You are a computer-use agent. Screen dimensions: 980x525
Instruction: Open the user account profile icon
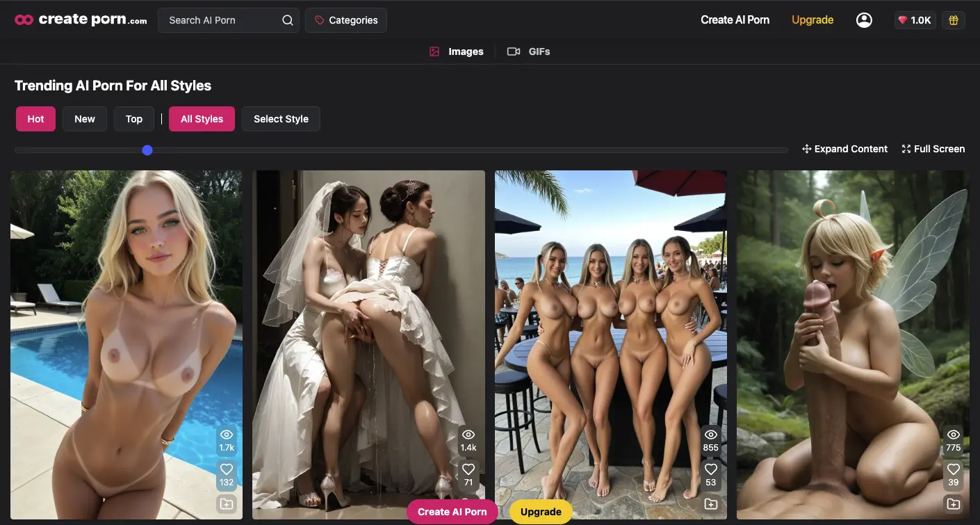864,19
